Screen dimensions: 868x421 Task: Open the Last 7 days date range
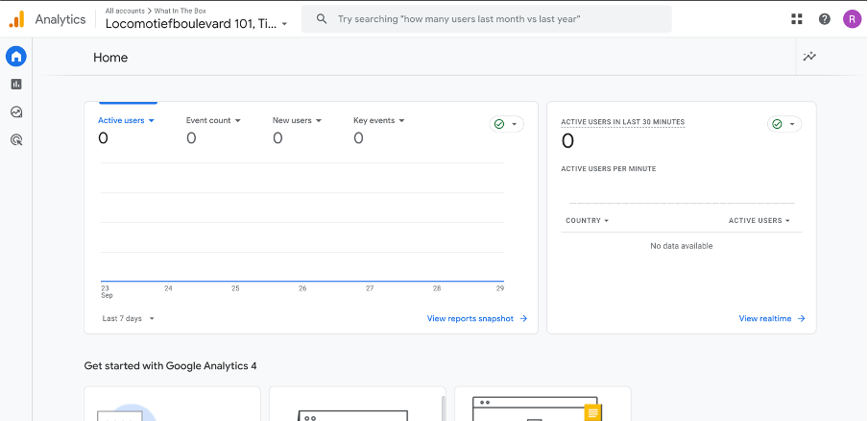pyautogui.click(x=128, y=318)
